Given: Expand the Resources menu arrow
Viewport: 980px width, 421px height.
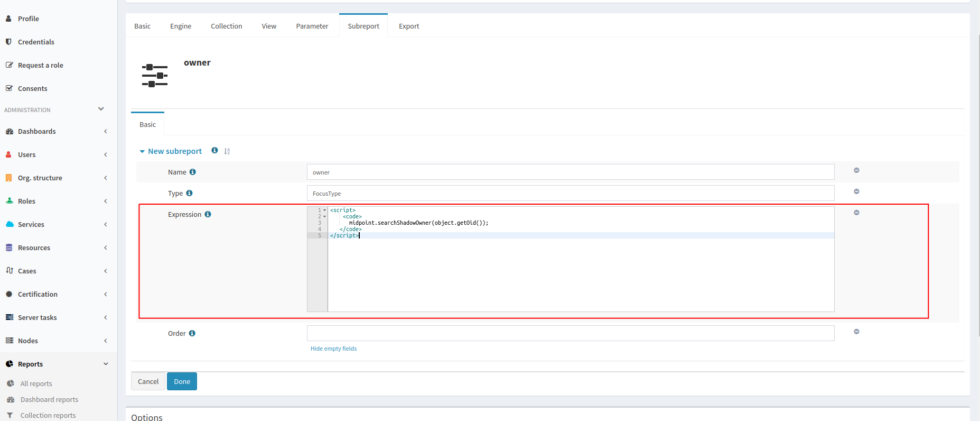Looking at the screenshot, I should (106, 248).
